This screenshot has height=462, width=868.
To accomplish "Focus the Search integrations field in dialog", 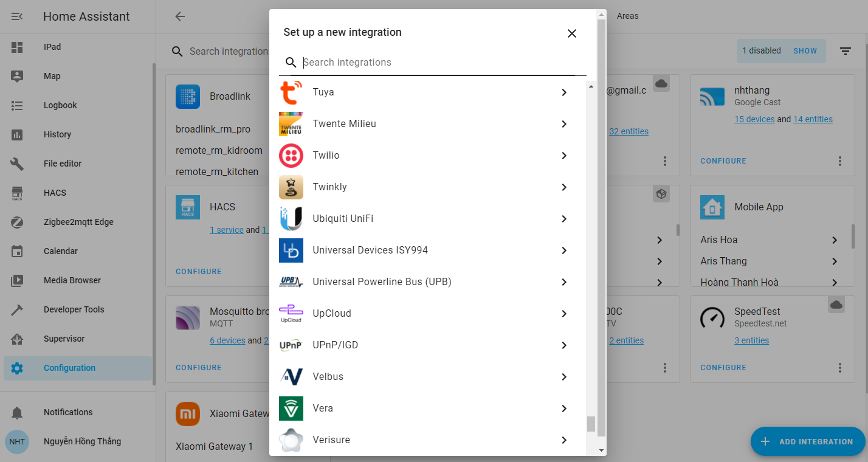I will pos(438,63).
